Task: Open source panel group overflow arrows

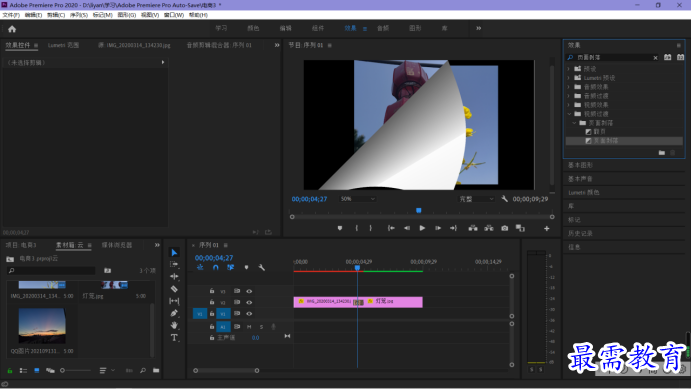Action: (x=277, y=45)
